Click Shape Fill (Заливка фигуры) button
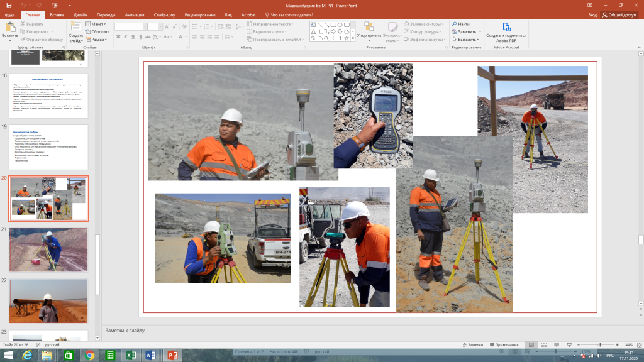Image resolution: width=644 pixels, height=362 pixels. click(x=423, y=24)
